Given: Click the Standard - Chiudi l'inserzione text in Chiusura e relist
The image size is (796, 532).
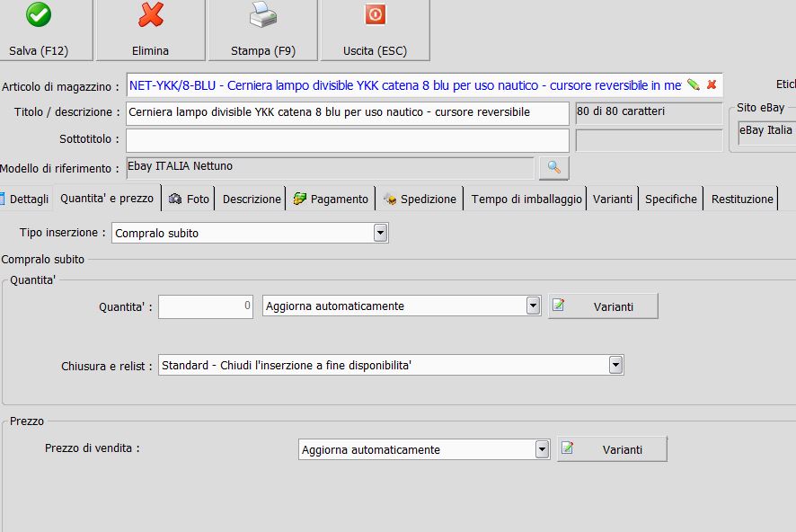Looking at the screenshot, I should [287, 366].
